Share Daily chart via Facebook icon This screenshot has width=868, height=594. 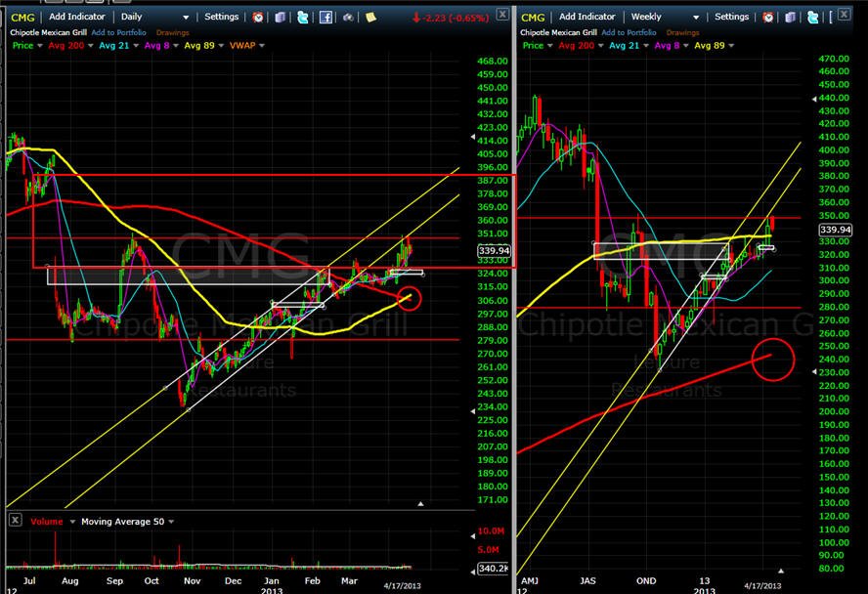pyautogui.click(x=326, y=18)
